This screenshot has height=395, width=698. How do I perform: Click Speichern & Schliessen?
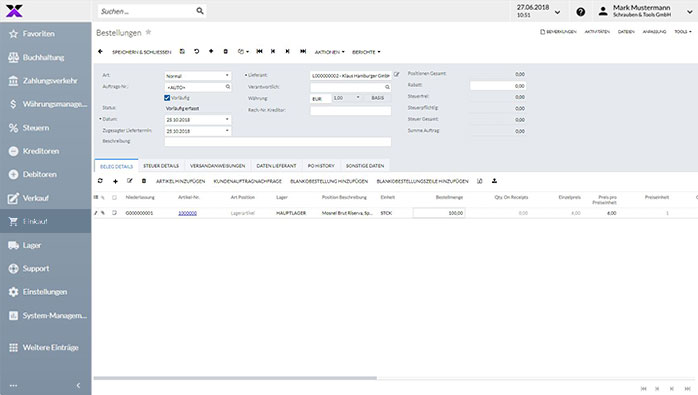(142, 52)
